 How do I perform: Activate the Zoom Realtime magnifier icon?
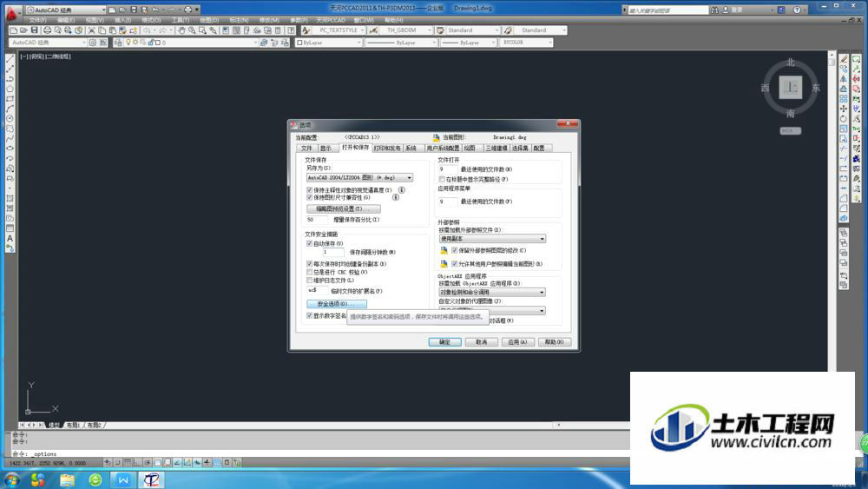192,30
